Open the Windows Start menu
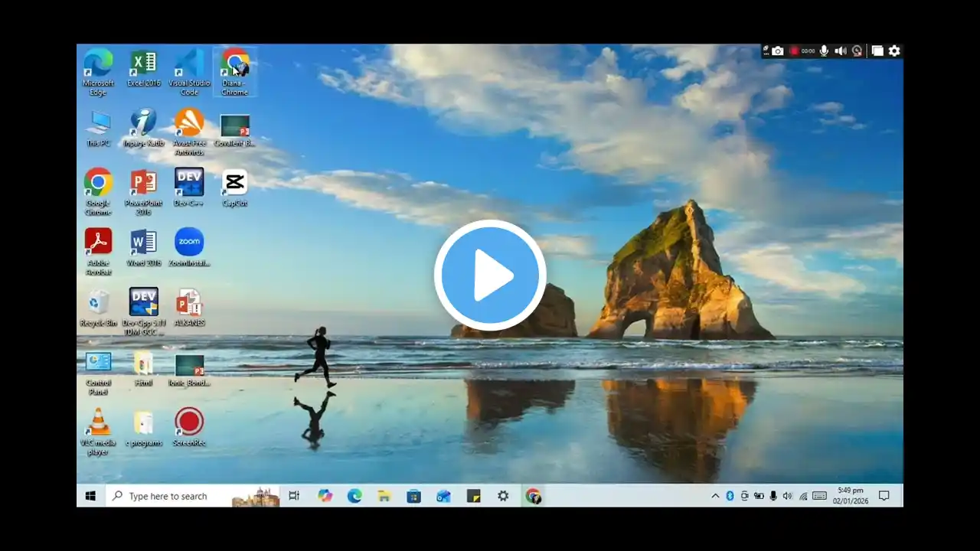Image resolution: width=980 pixels, height=551 pixels. [90, 496]
